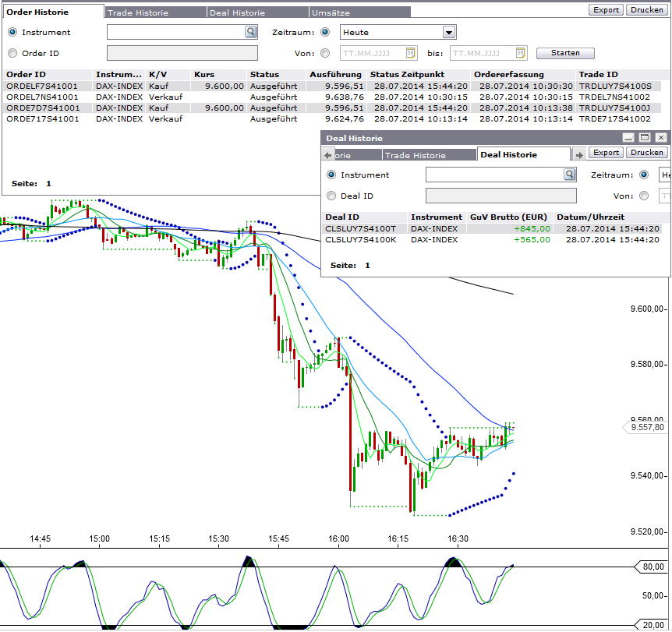672x632 pixels.
Task: Select Von radio in Order Historie
Action: click(325, 53)
